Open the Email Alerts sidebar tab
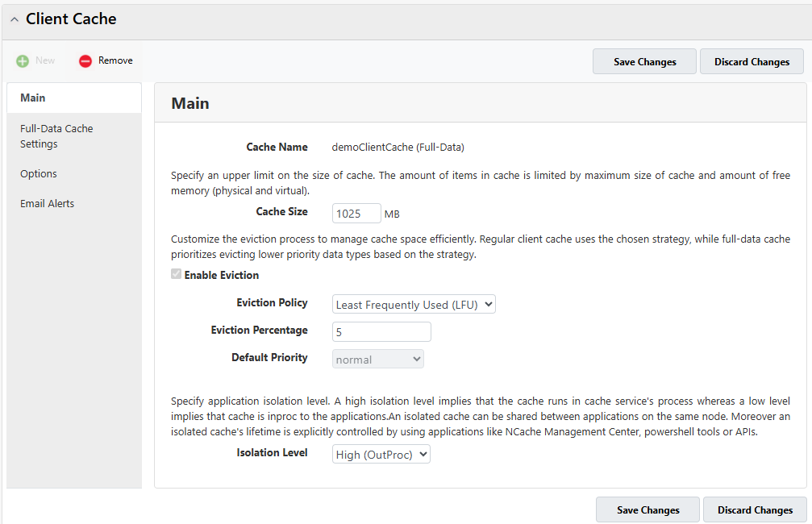812x524 pixels. [x=74, y=204]
